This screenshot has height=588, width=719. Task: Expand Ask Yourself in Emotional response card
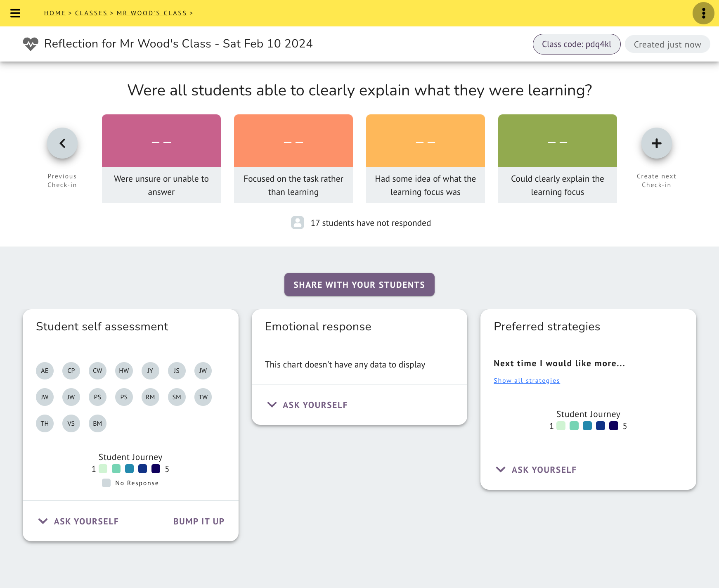pyautogui.click(x=307, y=405)
